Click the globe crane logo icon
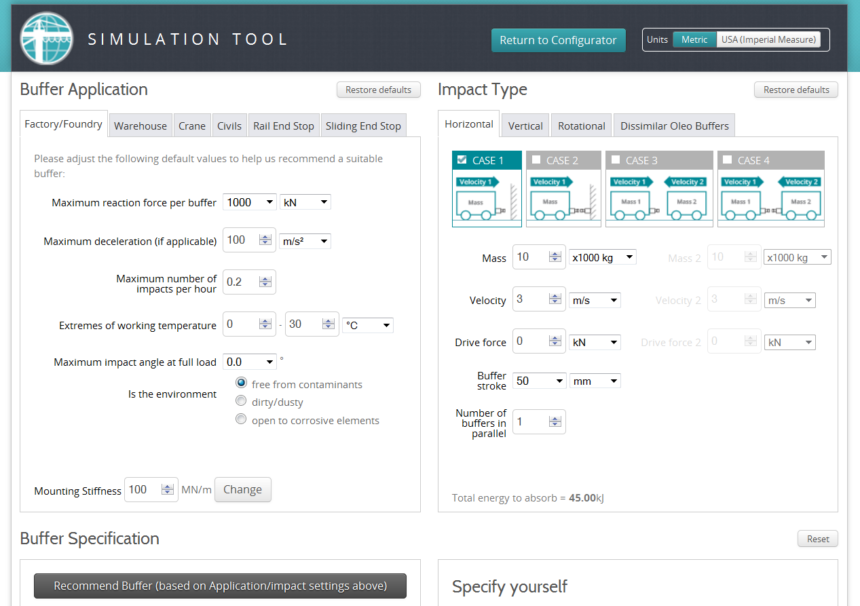 (47, 39)
